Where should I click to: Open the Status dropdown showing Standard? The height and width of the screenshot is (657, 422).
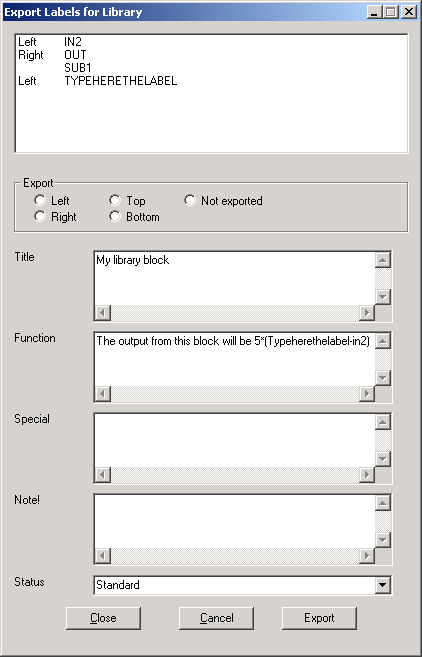pyautogui.click(x=243, y=585)
